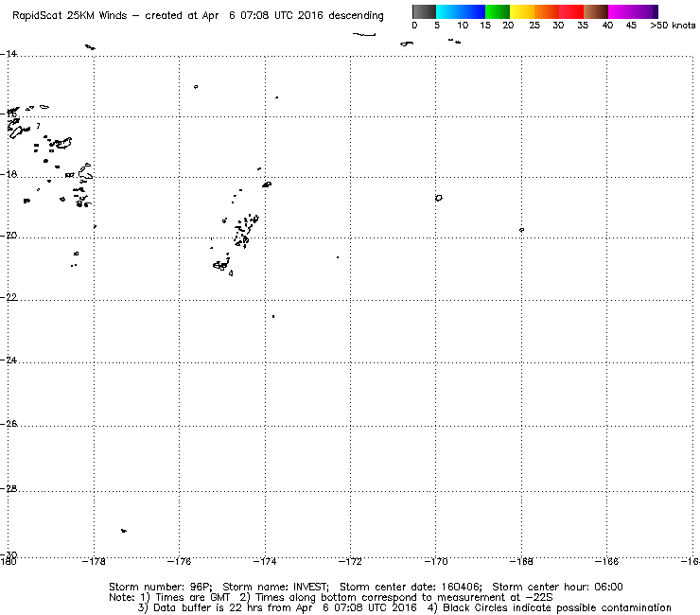Viewport: 700px width, 615px height.
Task: Click the '-168' longitude axis label
Action: point(521,562)
